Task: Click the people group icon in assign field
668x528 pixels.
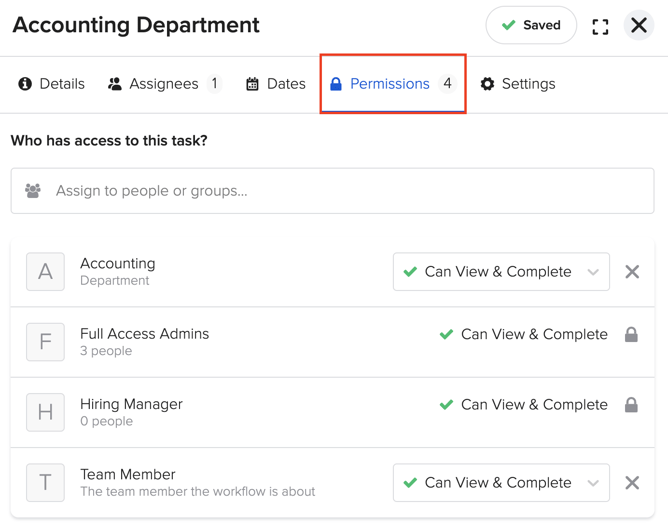Action: 33,190
